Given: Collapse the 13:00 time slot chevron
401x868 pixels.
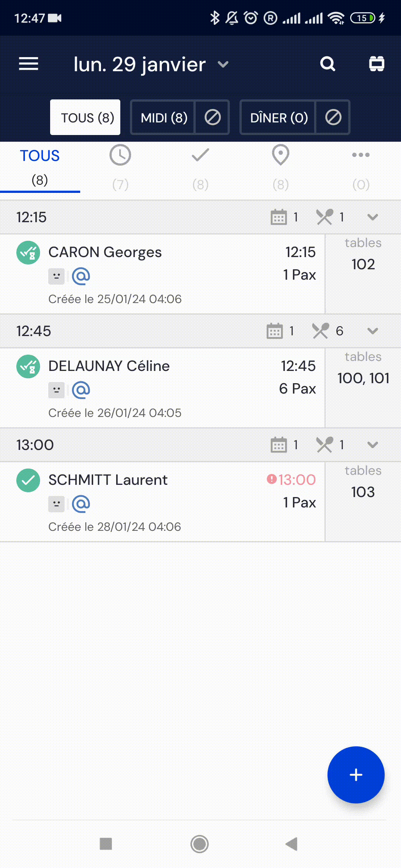Looking at the screenshot, I should point(373,445).
